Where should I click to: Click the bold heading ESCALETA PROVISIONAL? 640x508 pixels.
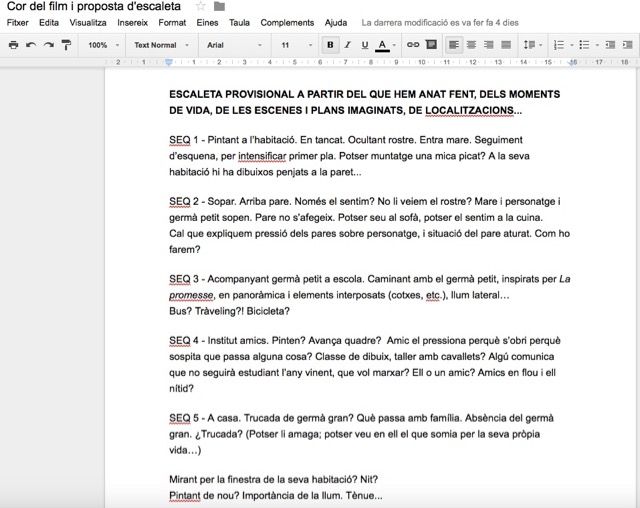[231, 94]
